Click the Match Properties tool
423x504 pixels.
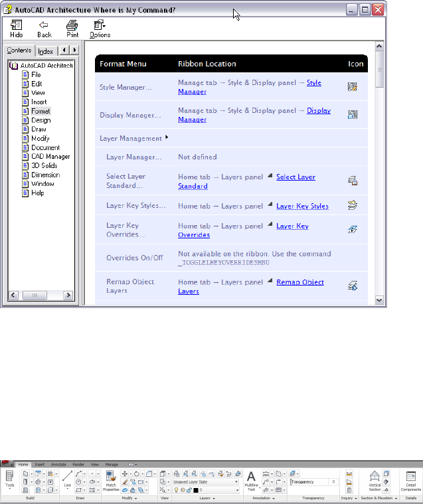[111, 481]
